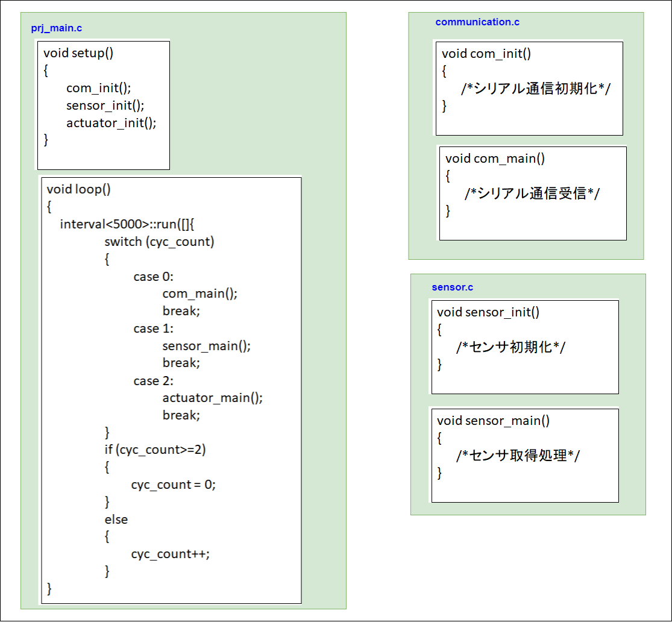
Task: Click the 'cyc_count++;' line
Action: 170,554
